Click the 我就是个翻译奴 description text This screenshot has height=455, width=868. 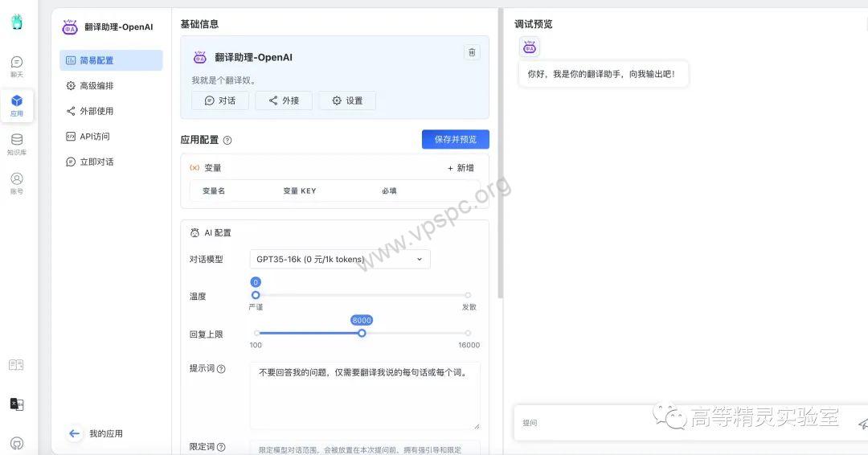tap(223, 80)
